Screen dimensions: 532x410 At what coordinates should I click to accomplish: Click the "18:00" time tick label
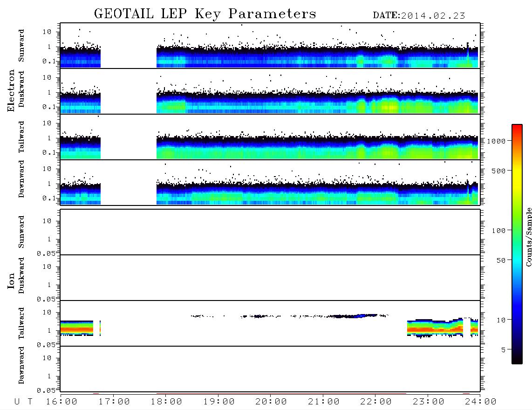(166, 402)
